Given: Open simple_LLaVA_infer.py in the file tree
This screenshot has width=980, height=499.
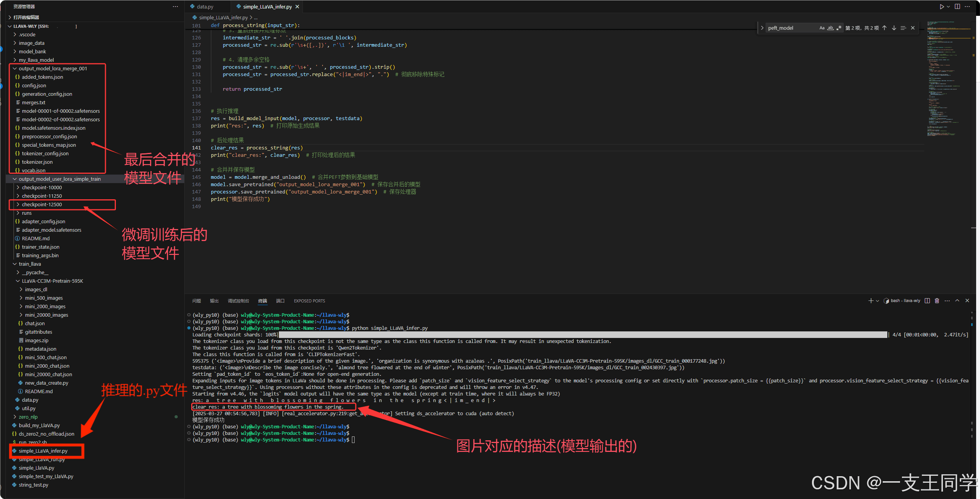Looking at the screenshot, I should tap(43, 451).
